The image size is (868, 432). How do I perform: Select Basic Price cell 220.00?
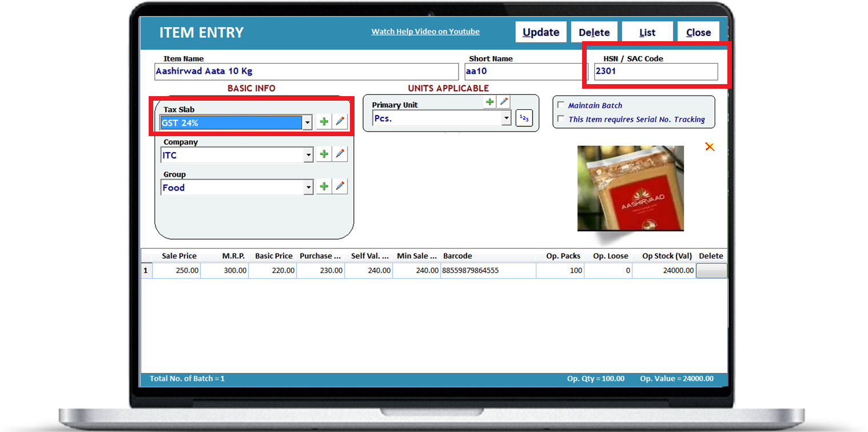272,271
